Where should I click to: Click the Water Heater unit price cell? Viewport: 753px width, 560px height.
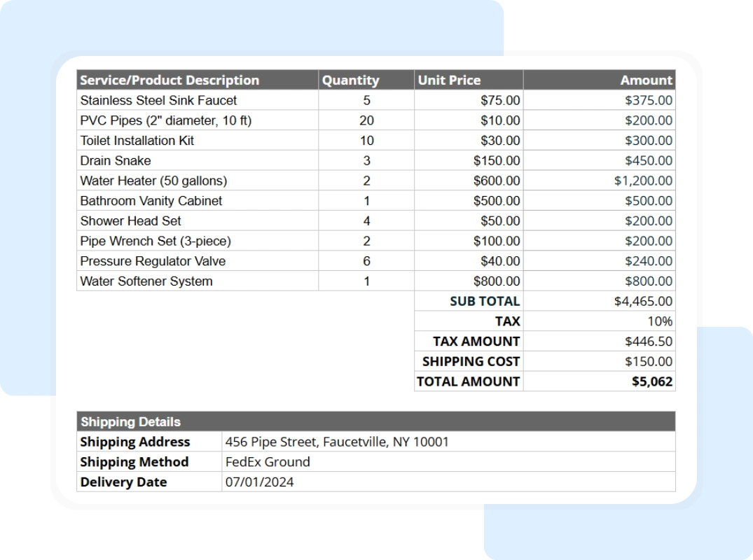coord(497,180)
